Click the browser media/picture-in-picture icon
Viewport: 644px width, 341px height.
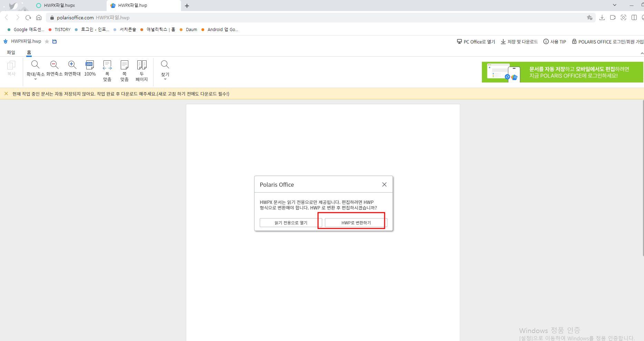click(x=613, y=18)
